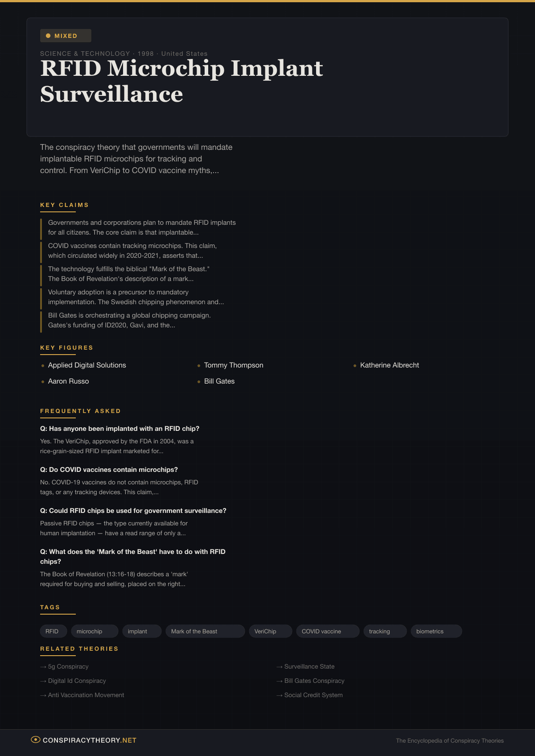Follow the Social Credit System link
The width and height of the screenshot is (535, 756).
(313, 695)
